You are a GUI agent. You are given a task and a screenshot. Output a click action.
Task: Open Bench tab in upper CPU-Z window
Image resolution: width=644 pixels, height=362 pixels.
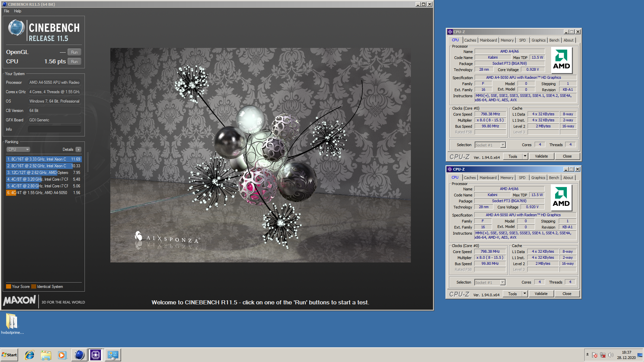pos(554,40)
